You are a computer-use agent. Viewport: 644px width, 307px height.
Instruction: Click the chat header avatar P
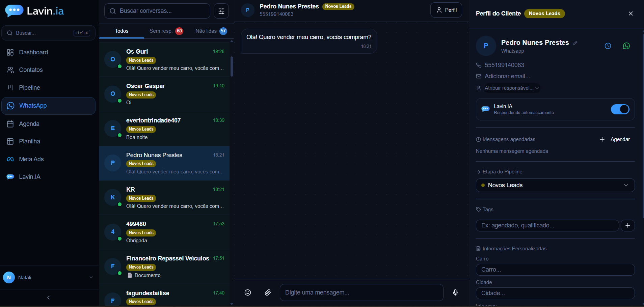pos(248,10)
